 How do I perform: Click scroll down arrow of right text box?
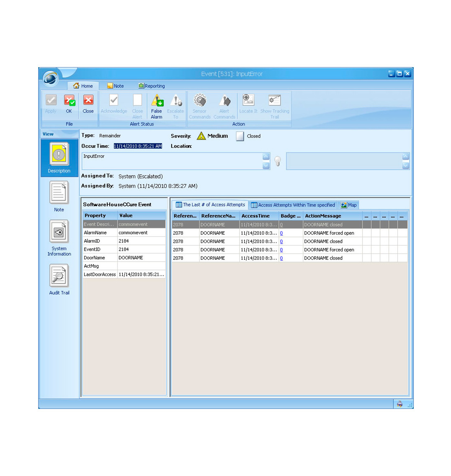tap(406, 166)
